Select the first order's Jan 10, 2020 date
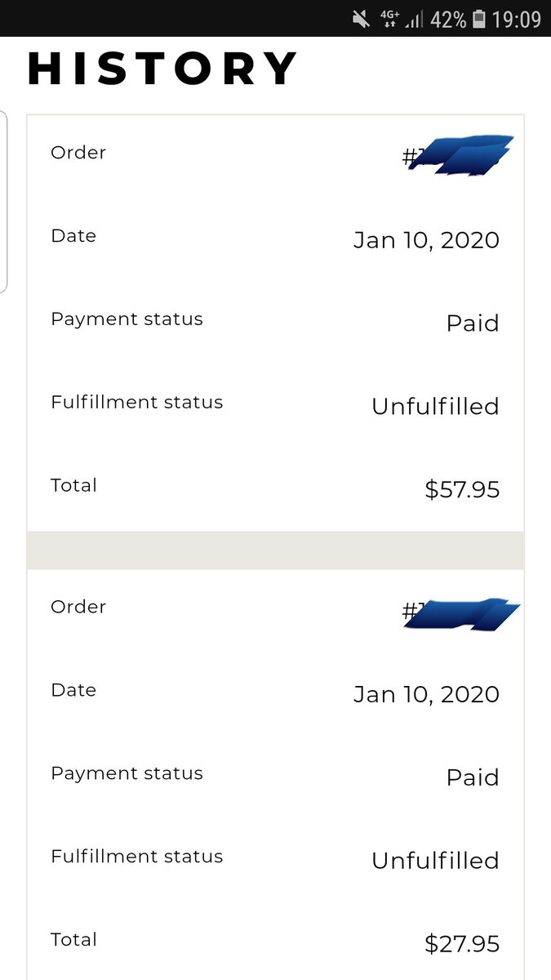 426,240
